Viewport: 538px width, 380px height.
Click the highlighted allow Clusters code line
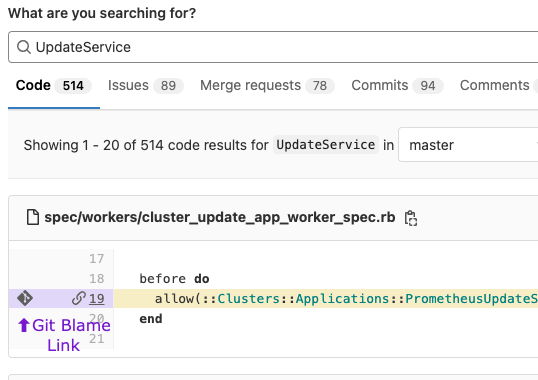(326, 298)
